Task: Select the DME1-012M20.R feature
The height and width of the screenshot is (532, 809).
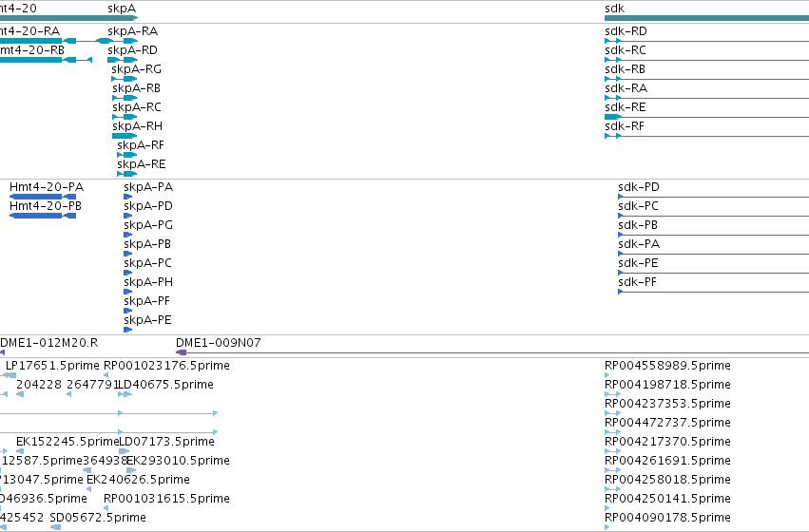Action: [x=2, y=352]
